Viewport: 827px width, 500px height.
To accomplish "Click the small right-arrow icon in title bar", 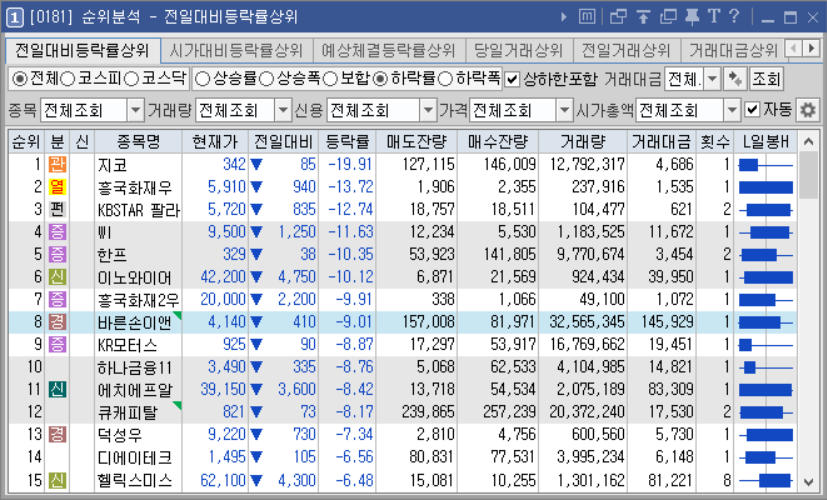I will 564,17.
